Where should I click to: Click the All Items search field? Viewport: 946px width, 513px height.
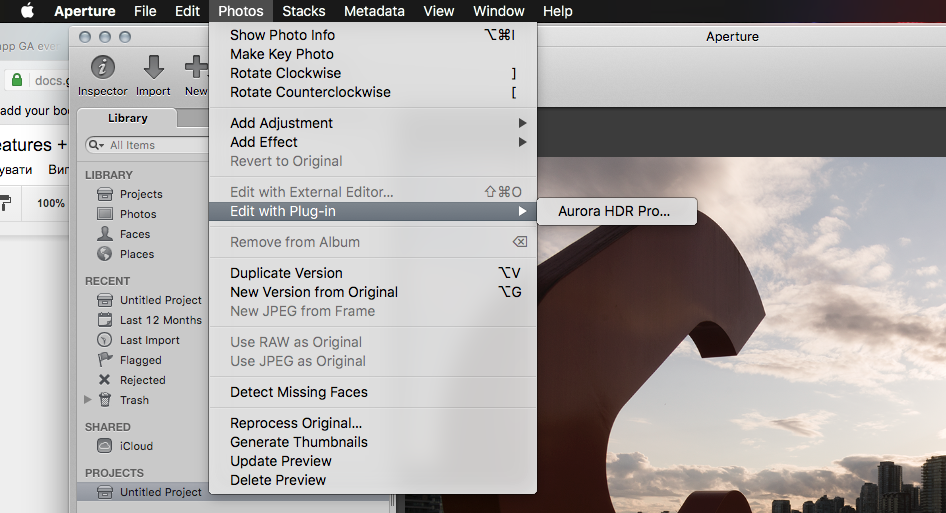[148, 145]
